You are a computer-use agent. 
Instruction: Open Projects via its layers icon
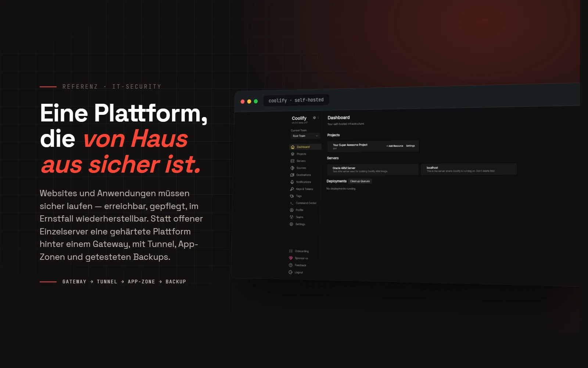tap(293, 154)
